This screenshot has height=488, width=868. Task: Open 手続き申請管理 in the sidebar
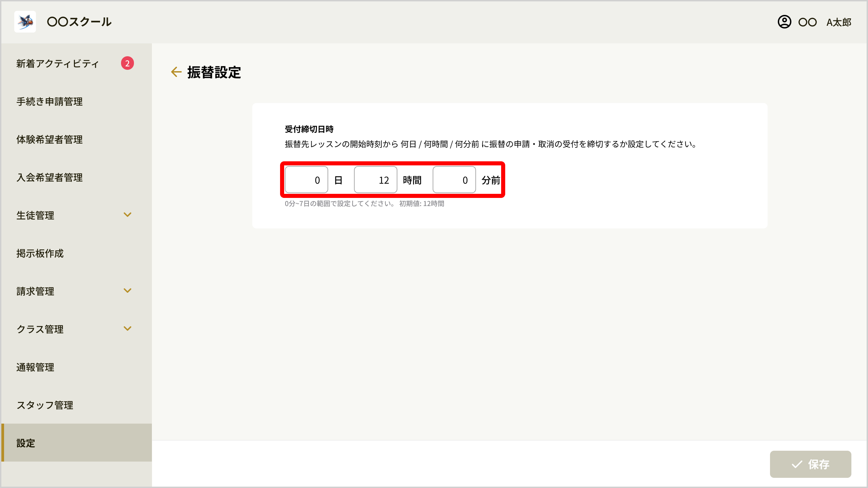click(77, 101)
